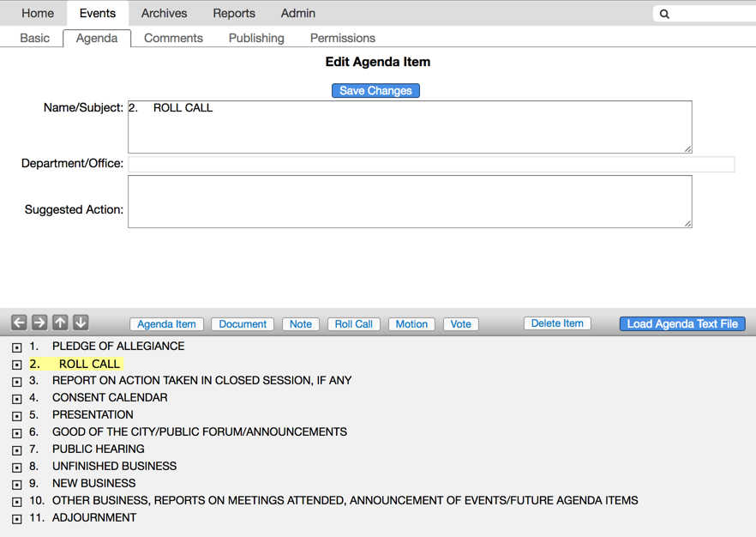Viewport: 756px width, 537px height.
Task: Click the Save Changes button
Action: click(x=375, y=90)
